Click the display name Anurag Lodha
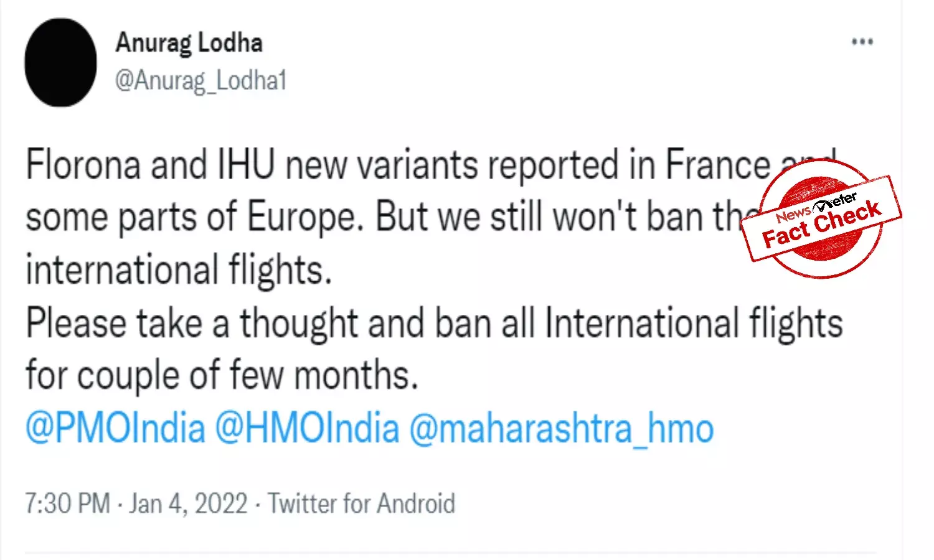934x560 pixels. [x=189, y=42]
